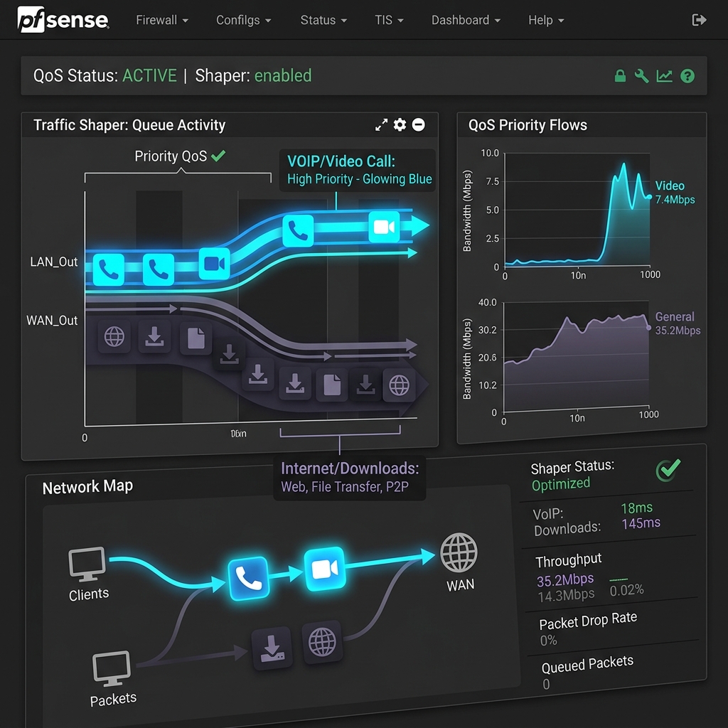
Task: Click the Packets monitor icon
Action: pos(112,668)
